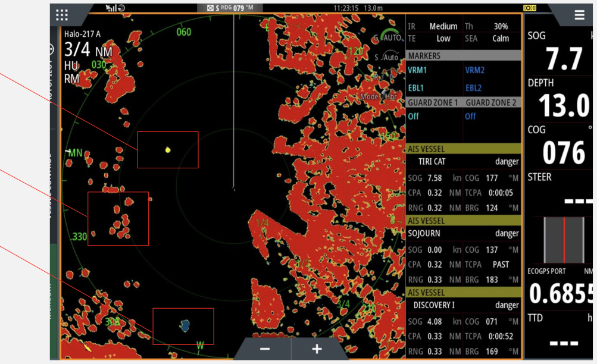Zoom out radar range with minus button
Viewport: 597px width, 364px height.
click(x=265, y=349)
